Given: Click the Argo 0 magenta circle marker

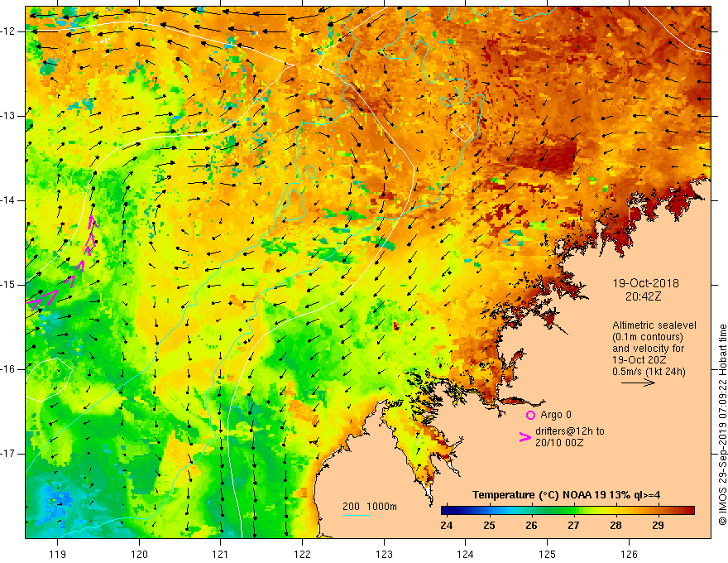Looking at the screenshot, I should (530, 415).
